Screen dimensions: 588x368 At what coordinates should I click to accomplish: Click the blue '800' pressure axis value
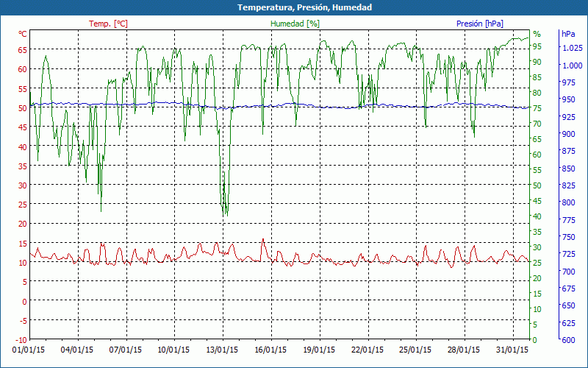(x=568, y=203)
